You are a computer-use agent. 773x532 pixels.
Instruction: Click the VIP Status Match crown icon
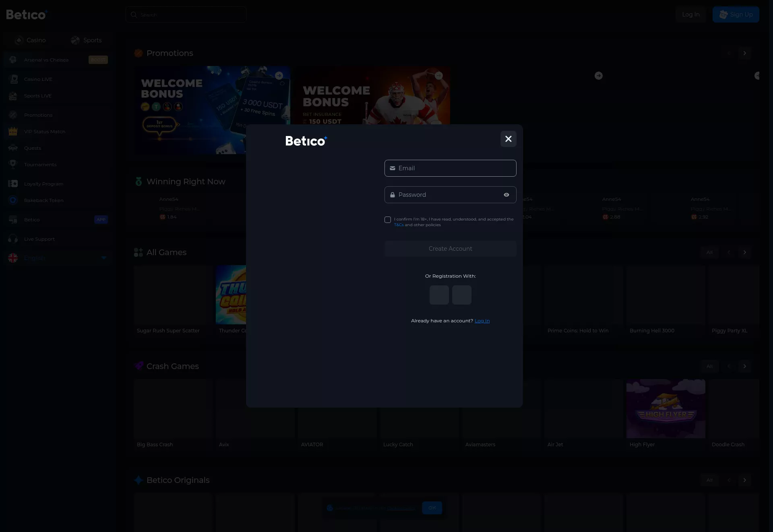click(13, 132)
